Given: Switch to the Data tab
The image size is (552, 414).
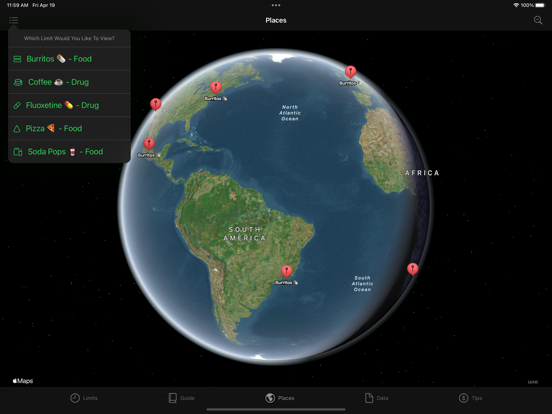Looking at the screenshot, I should [x=376, y=398].
